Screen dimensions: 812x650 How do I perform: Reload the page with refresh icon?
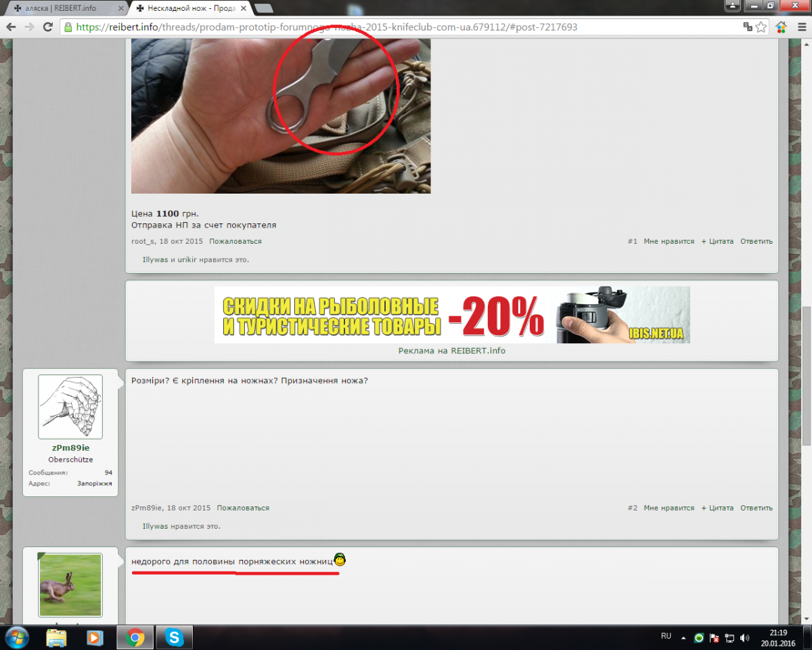47,27
